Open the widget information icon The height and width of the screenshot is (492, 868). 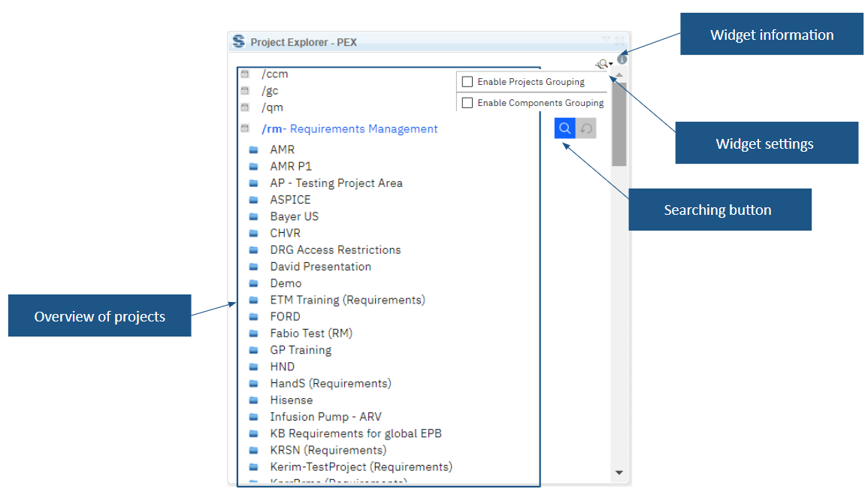coord(624,58)
